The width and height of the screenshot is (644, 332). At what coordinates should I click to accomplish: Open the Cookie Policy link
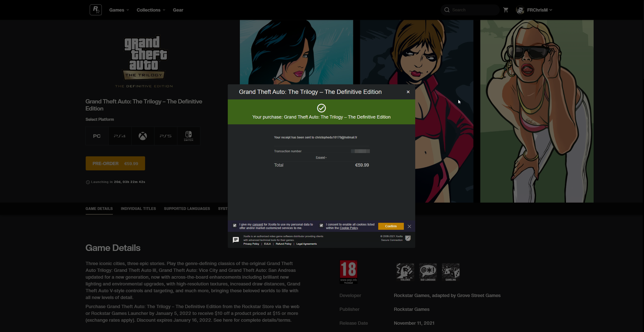[349, 228]
